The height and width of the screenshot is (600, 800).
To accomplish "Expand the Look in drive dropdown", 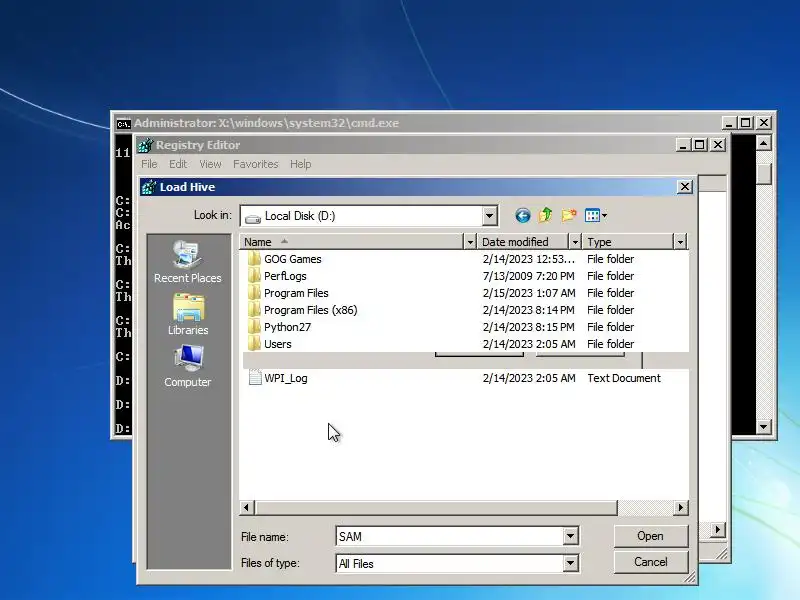I will click(x=489, y=216).
